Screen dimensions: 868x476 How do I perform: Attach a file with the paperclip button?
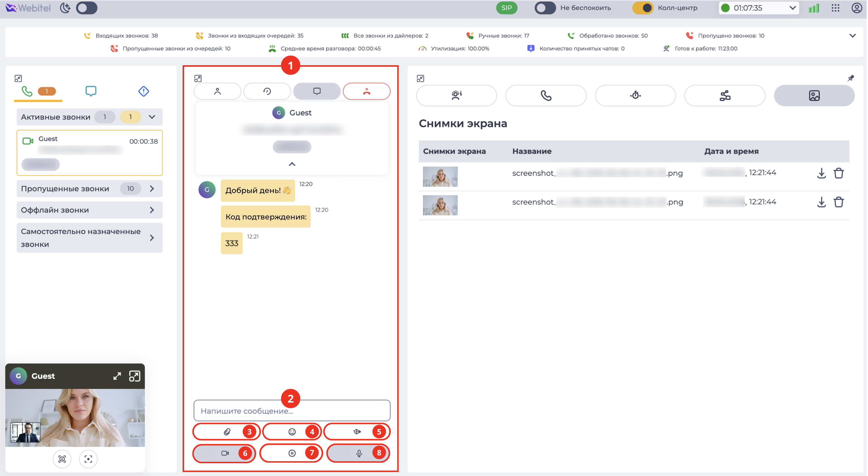pyautogui.click(x=227, y=432)
